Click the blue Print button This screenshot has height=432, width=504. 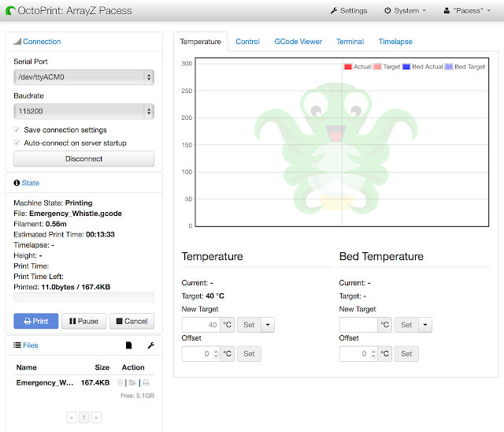36,321
